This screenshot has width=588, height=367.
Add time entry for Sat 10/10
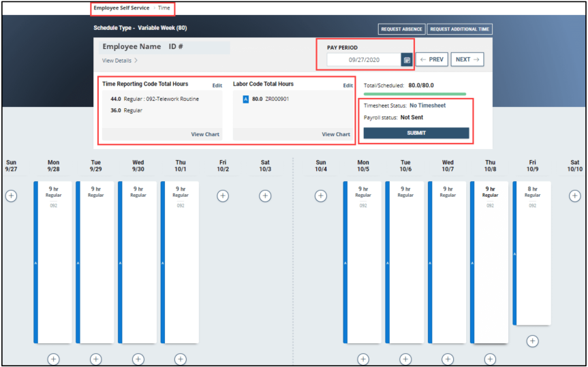(x=575, y=196)
